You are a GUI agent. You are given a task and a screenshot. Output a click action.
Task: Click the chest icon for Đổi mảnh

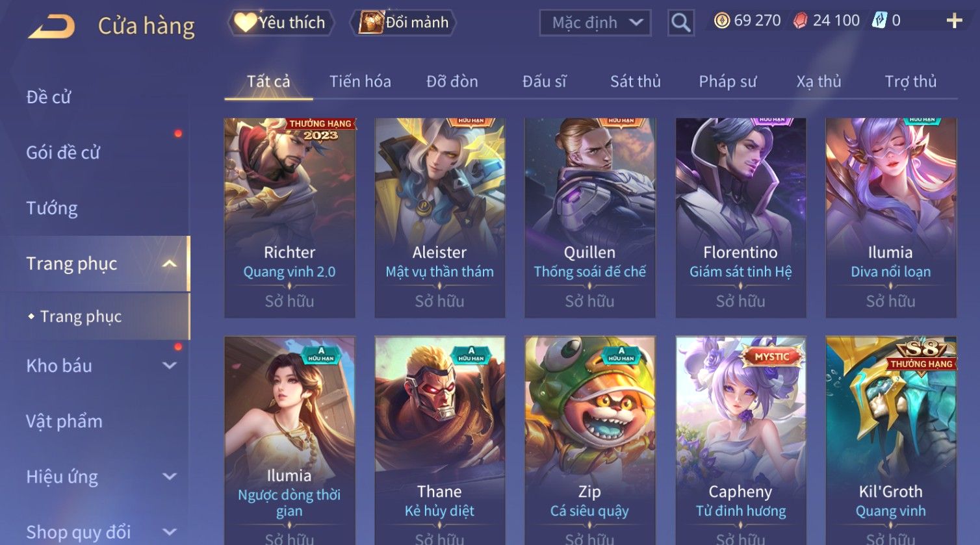[x=371, y=22]
